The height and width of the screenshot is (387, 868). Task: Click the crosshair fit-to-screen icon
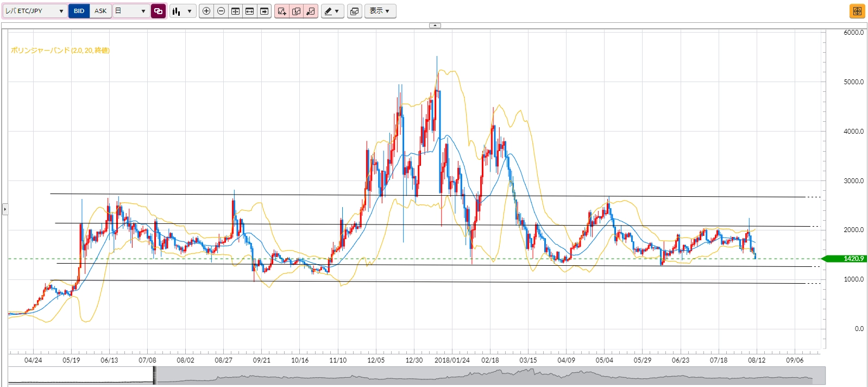pos(235,11)
